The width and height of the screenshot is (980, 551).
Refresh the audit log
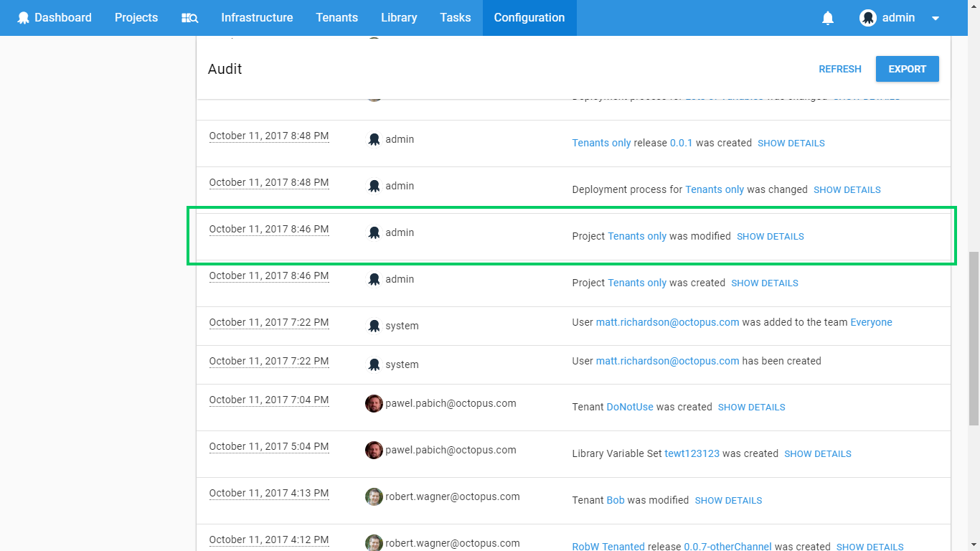(839, 69)
